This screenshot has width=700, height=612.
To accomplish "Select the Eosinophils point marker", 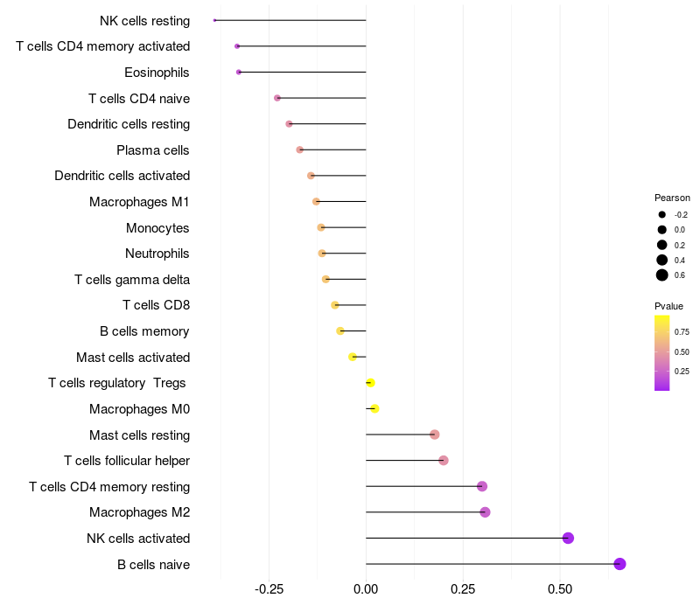I will [239, 73].
